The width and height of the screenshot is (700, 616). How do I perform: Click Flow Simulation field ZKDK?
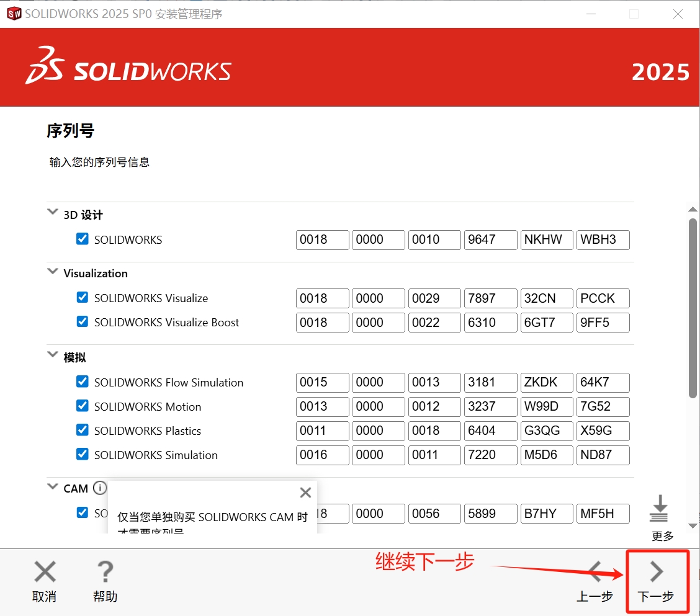(547, 383)
